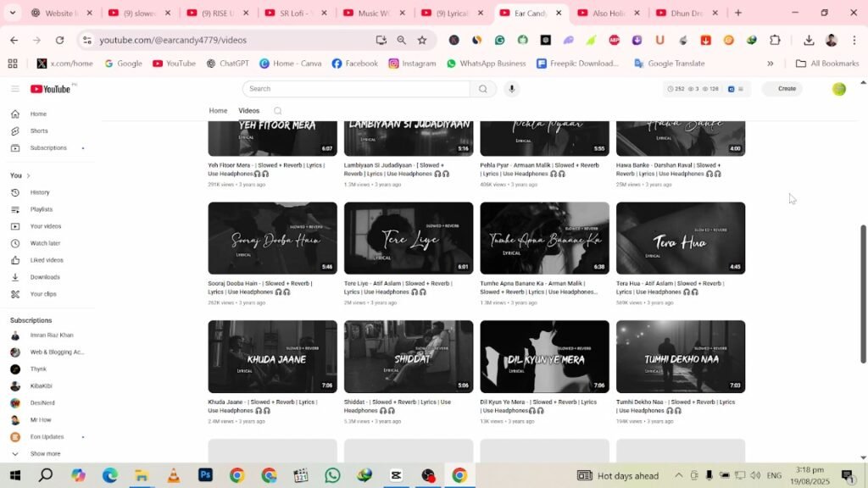Open the hamburger guide menu

(x=14, y=89)
